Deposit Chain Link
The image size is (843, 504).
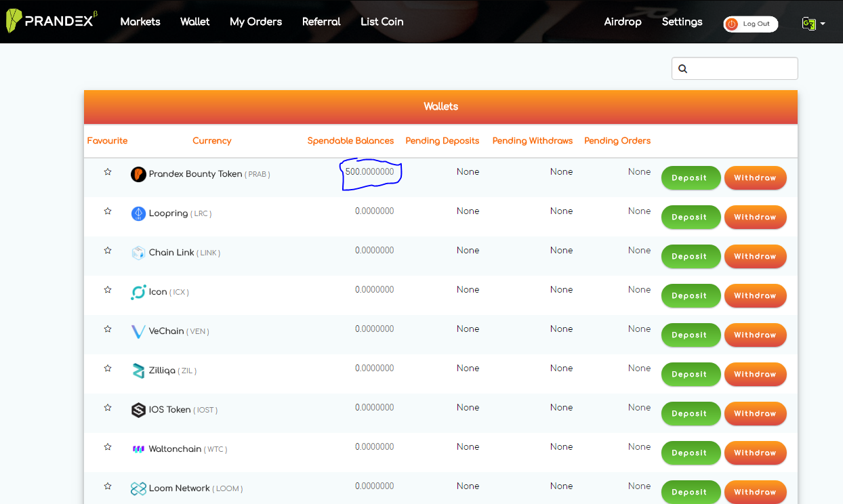(x=691, y=257)
